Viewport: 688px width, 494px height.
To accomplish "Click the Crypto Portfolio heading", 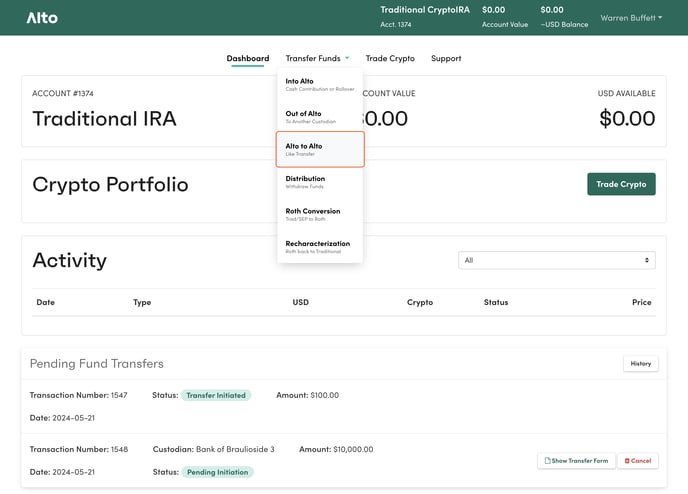I will coord(110,184).
